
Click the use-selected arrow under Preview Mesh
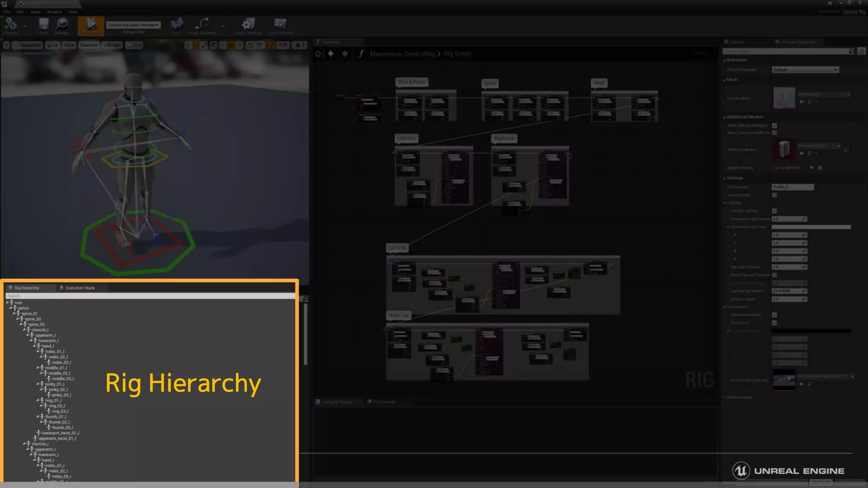801,102
